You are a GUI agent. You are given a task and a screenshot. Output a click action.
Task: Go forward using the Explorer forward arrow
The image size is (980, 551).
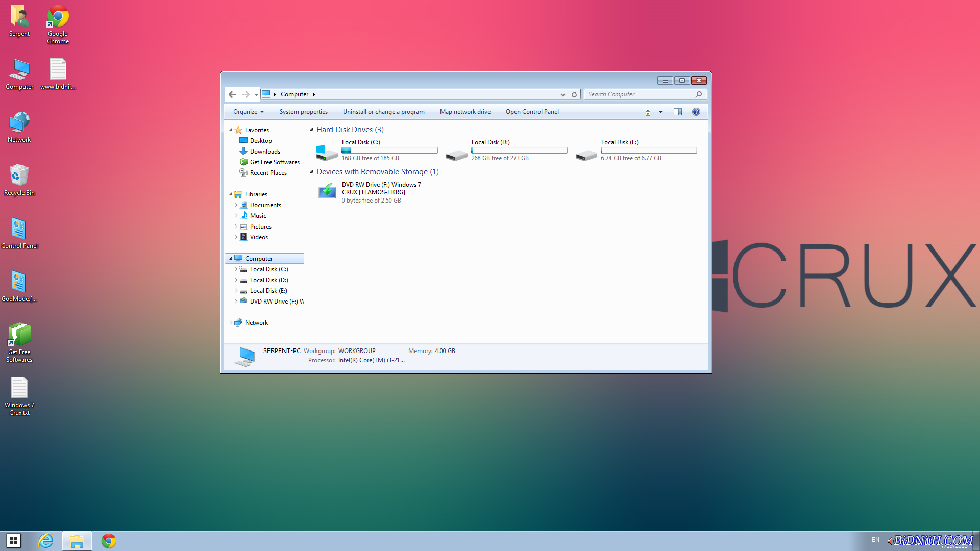click(x=246, y=94)
